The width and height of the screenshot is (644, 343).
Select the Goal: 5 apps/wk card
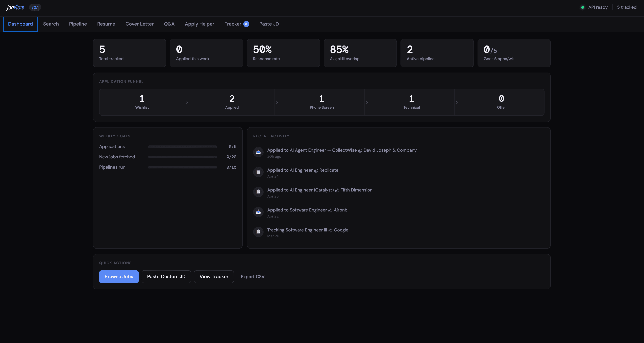(514, 53)
